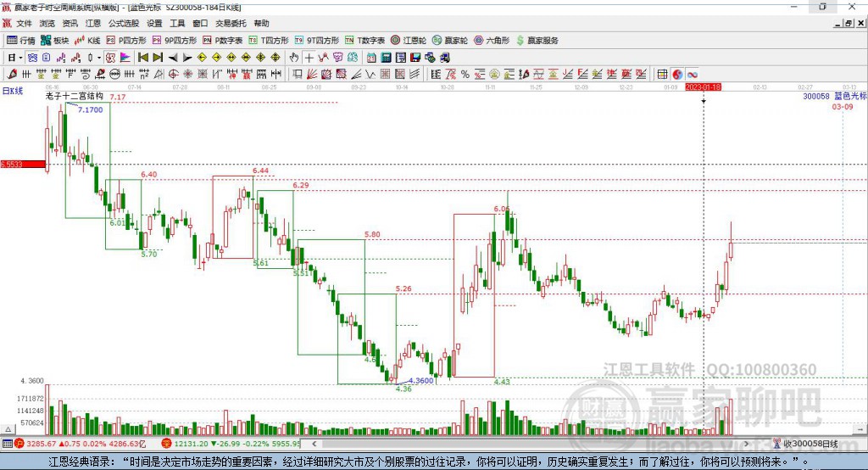Open the 六角形 tool
868x470 pixels.
(492, 41)
